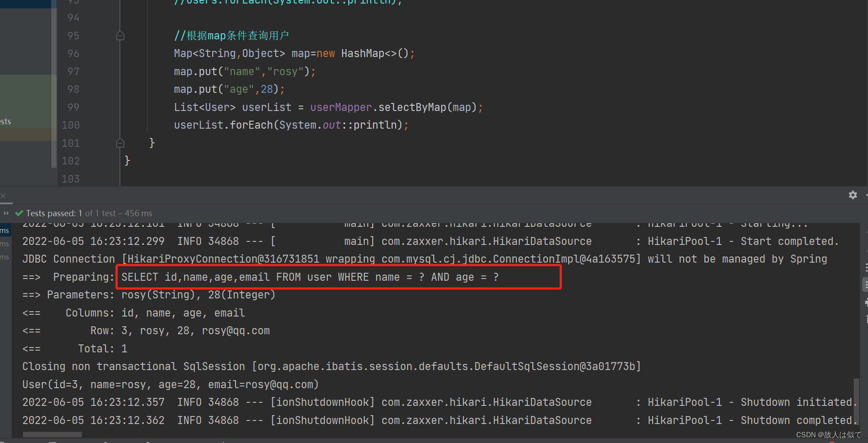This screenshot has width=868, height=443.
Task: Click the green tests passed checkmark
Action: point(19,213)
